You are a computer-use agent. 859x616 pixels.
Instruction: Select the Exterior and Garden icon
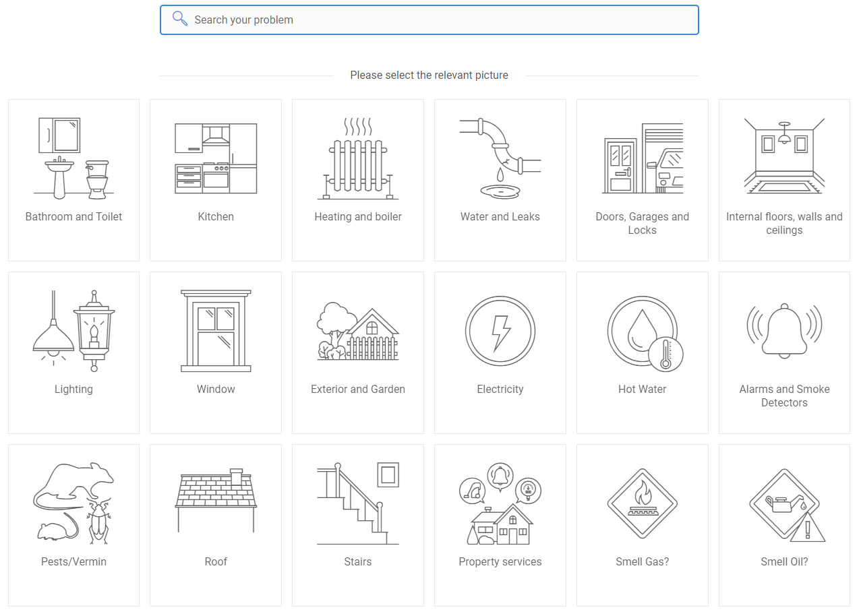coord(358,331)
